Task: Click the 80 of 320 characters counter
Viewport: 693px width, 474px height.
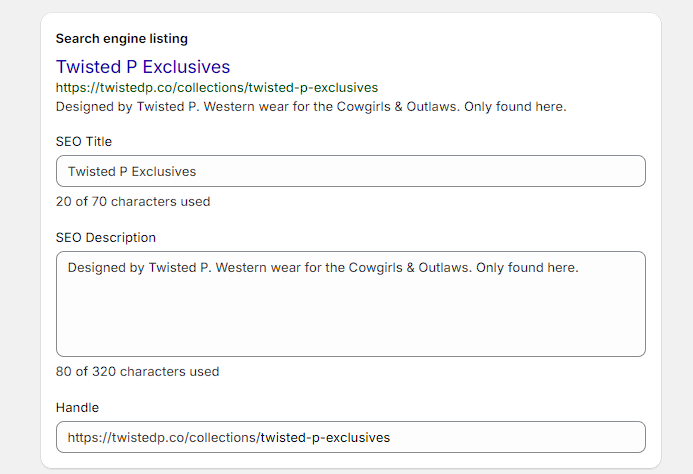Action: click(137, 372)
